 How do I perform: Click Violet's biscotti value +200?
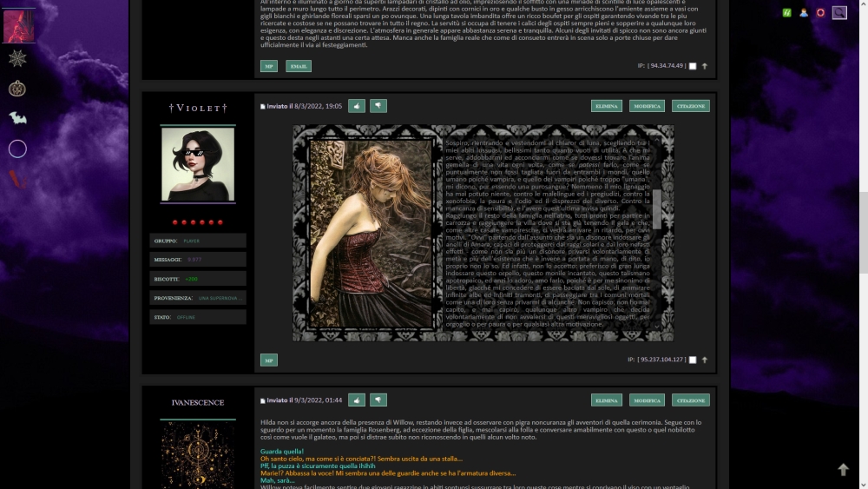click(x=192, y=279)
